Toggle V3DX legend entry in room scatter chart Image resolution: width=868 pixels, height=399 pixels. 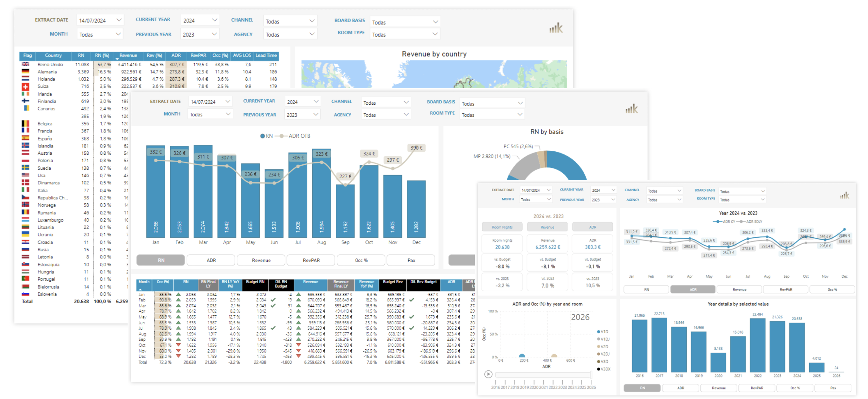pos(603,369)
